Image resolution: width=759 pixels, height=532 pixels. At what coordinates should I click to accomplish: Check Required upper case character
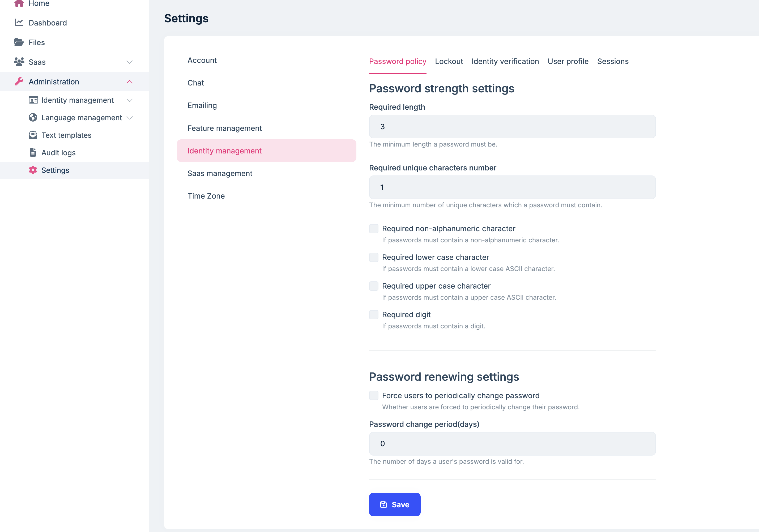[374, 286]
